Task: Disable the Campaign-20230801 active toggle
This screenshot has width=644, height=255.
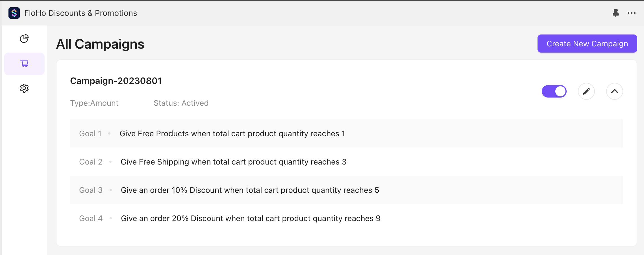Action: click(x=554, y=91)
